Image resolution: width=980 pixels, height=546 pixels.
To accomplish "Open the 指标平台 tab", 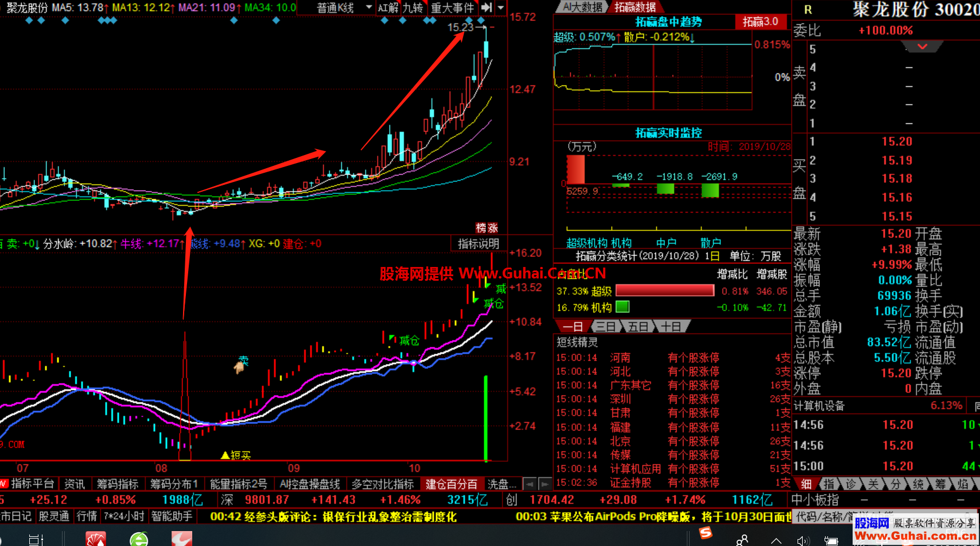I will coord(32,484).
